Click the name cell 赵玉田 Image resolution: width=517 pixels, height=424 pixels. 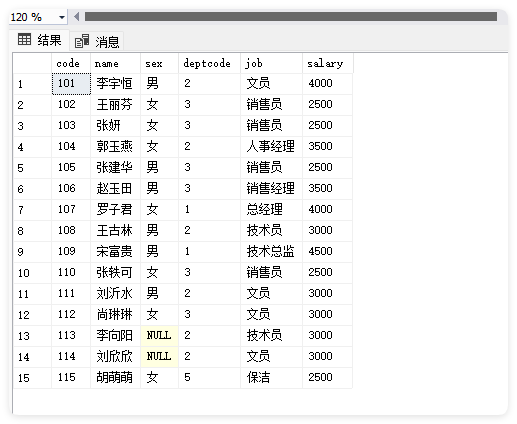pyautogui.click(x=115, y=189)
